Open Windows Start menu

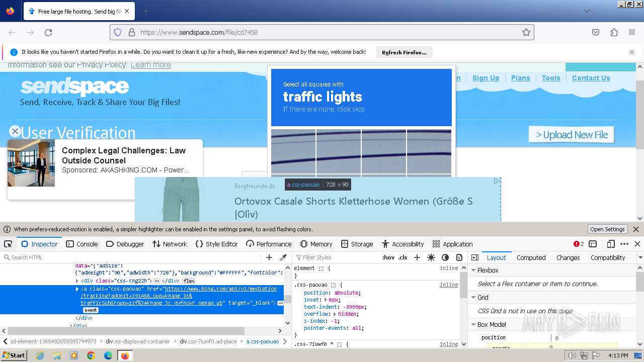[x=14, y=355]
